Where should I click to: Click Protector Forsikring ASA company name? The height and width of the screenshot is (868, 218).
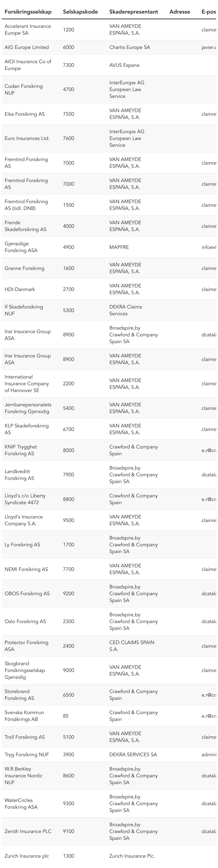[x=26, y=646]
